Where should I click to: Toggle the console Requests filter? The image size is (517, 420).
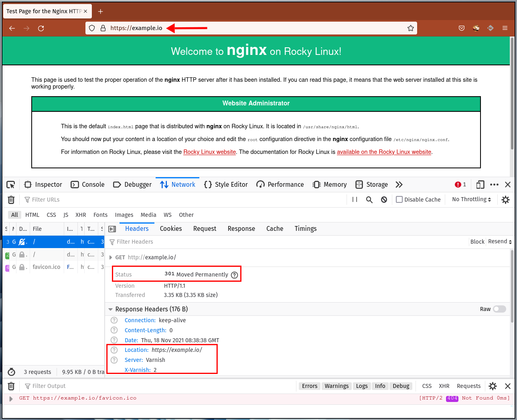[468, 386]
